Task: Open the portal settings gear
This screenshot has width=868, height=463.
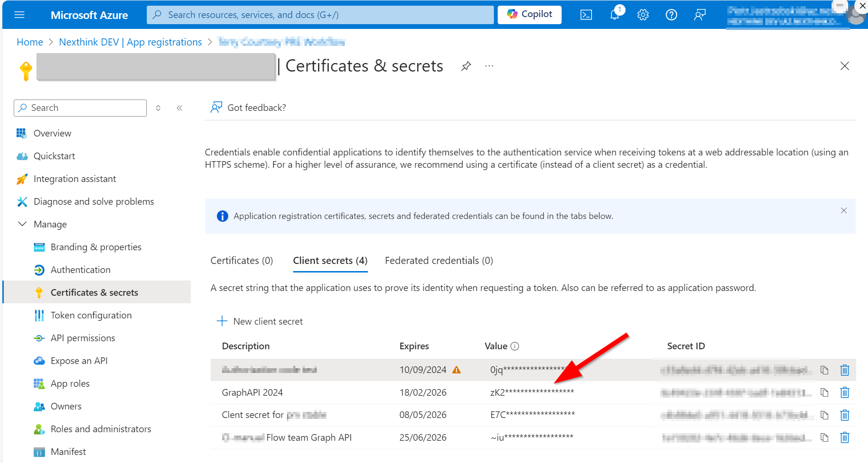Action: pyautogui.click(x=643, y=15)
